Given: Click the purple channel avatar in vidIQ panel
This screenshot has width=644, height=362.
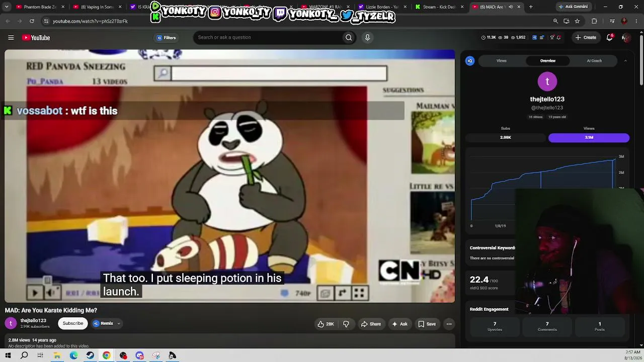Looking at the screenshot, I should 547,81.
